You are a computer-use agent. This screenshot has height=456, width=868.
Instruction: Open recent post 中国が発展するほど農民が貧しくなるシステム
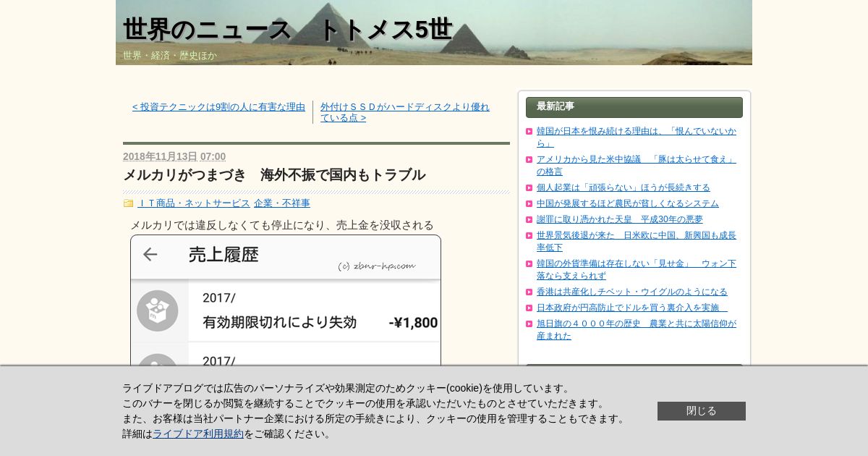[628, 203]
